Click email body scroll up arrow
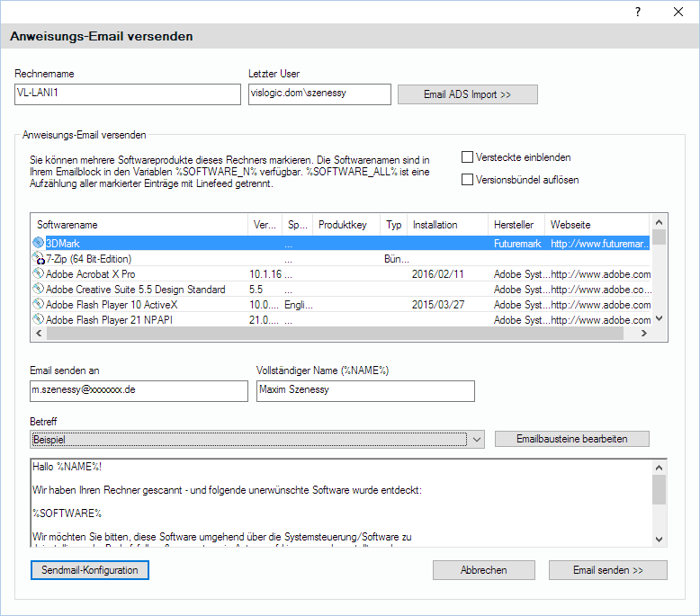 coord(659,468)
